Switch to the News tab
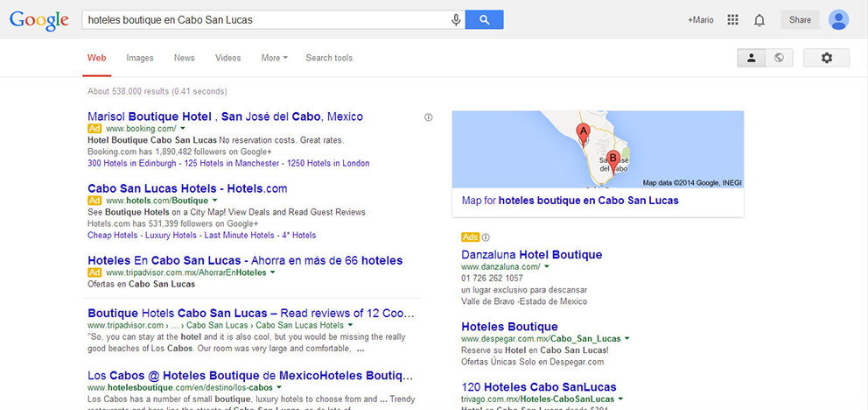Image resolution: width=868 pixels, height=410 pixels. (x=185, y=58)
